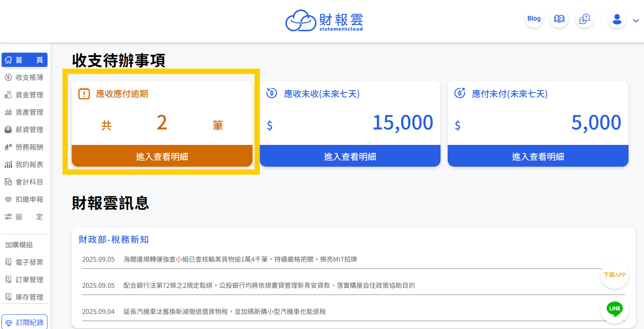Open the Blog link in header

tap(534, 19)
